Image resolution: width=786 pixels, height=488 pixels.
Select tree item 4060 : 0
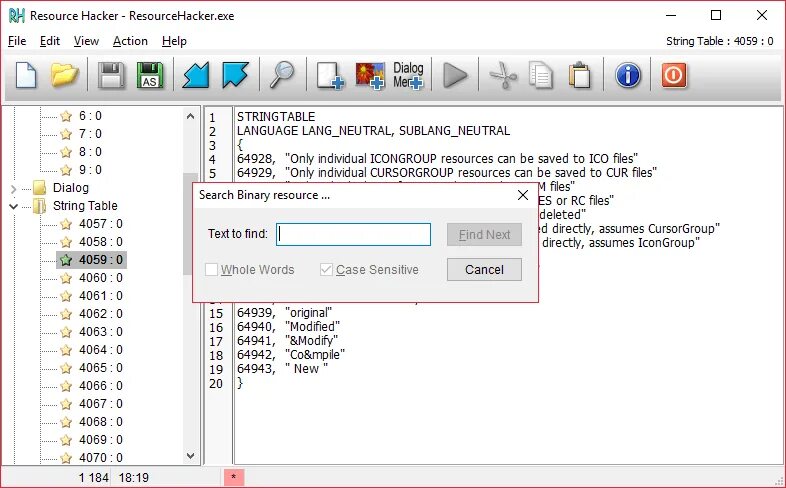tap(101, 278)
